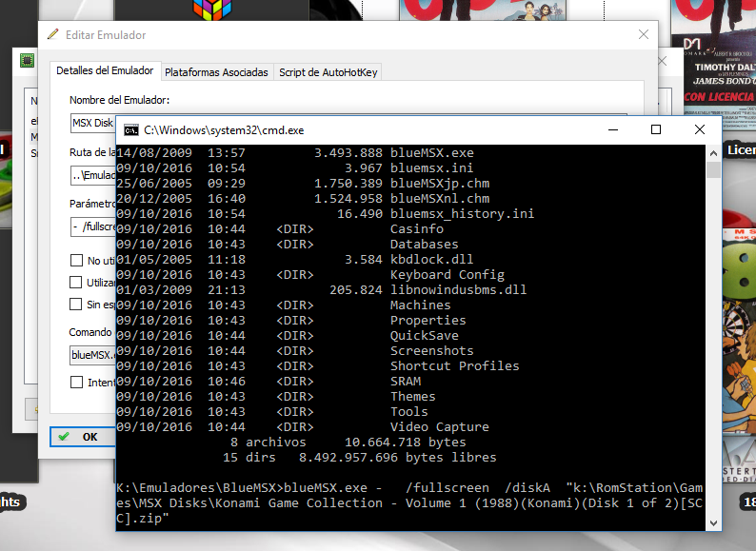Click the kbdlock.dll file entry

(x=431, y=260)
